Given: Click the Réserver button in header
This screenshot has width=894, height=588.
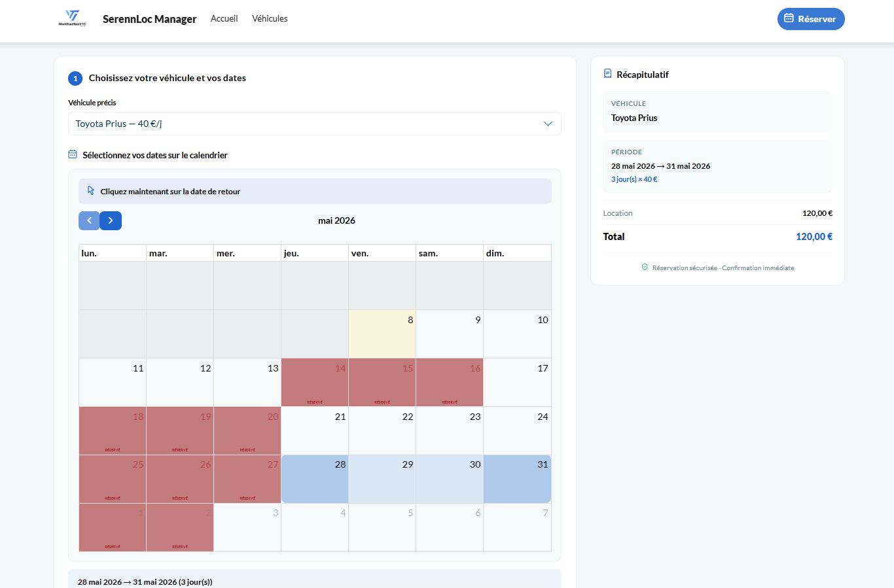Looking at the screenshot, I should (811, 19).
